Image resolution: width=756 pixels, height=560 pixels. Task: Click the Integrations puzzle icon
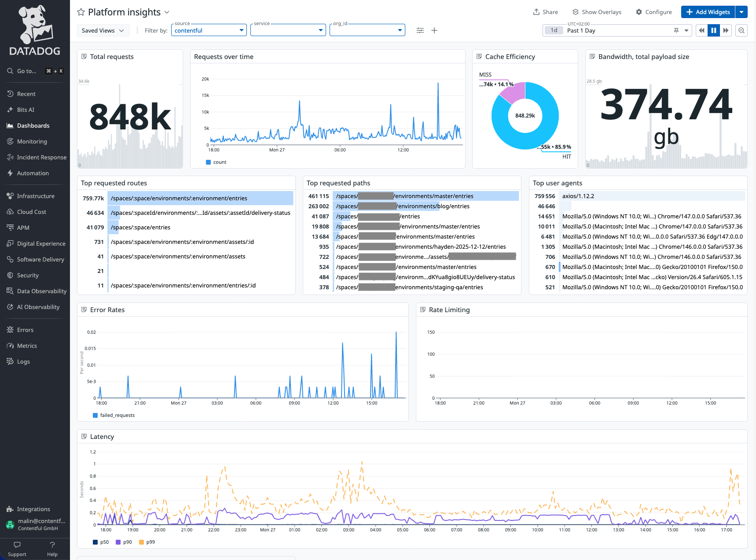click(10, 509)
